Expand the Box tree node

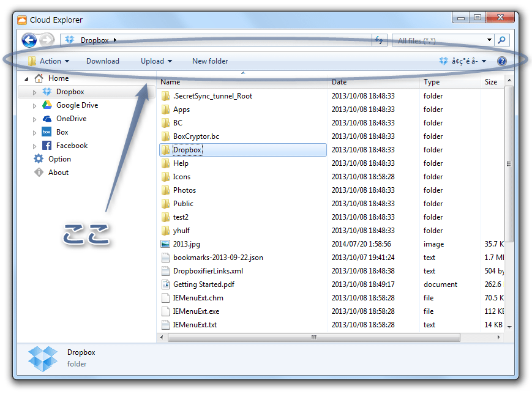point(34,133)
